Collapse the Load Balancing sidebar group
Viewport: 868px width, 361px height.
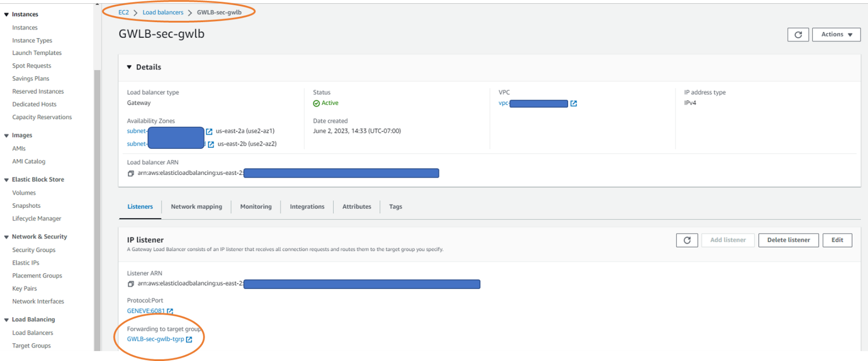click(x=7, y=320)
